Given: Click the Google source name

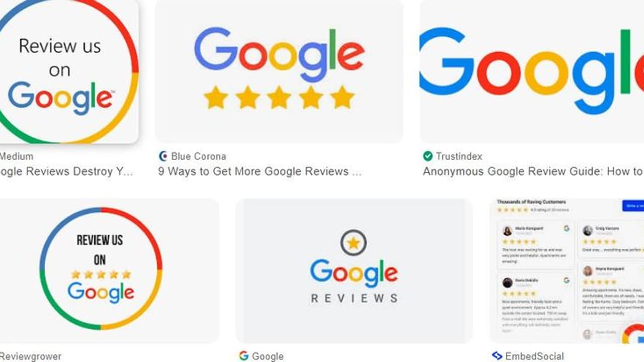Looking at the screenshot, I should coord(268,356).
